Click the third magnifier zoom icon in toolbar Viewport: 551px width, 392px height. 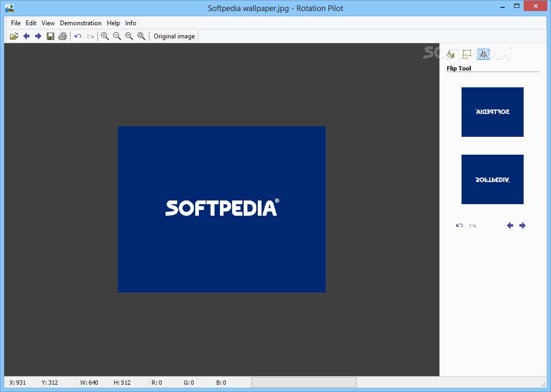tap(129, 36)
